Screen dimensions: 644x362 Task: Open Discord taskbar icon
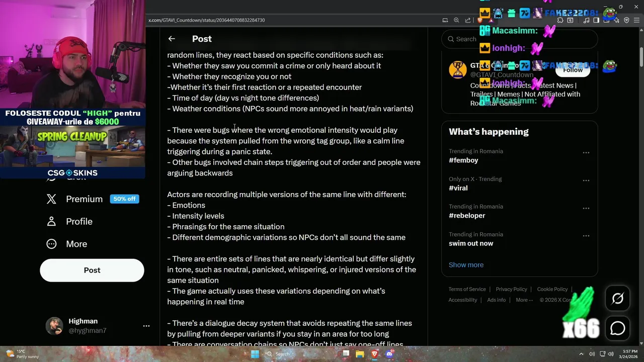point(389,354)
